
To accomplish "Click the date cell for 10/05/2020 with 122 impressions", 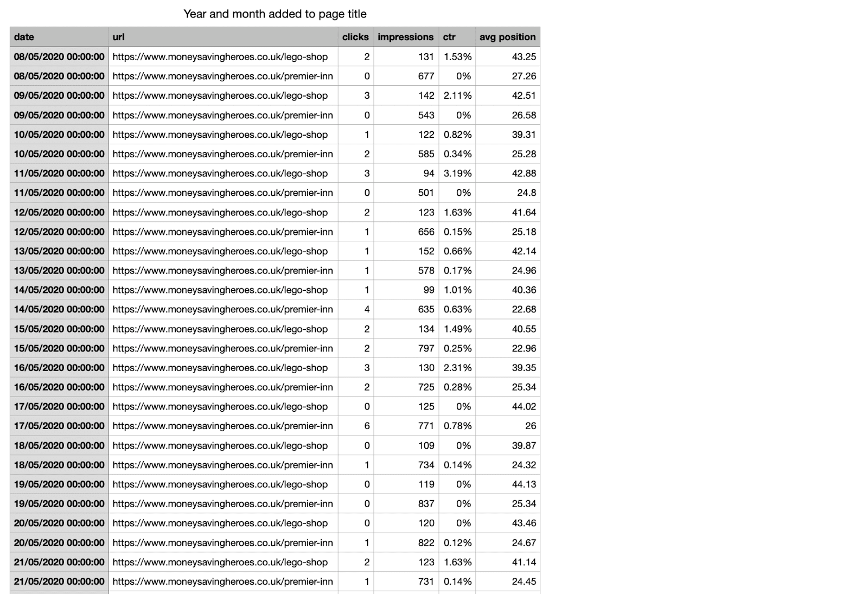I will click(x=59, y=135).
